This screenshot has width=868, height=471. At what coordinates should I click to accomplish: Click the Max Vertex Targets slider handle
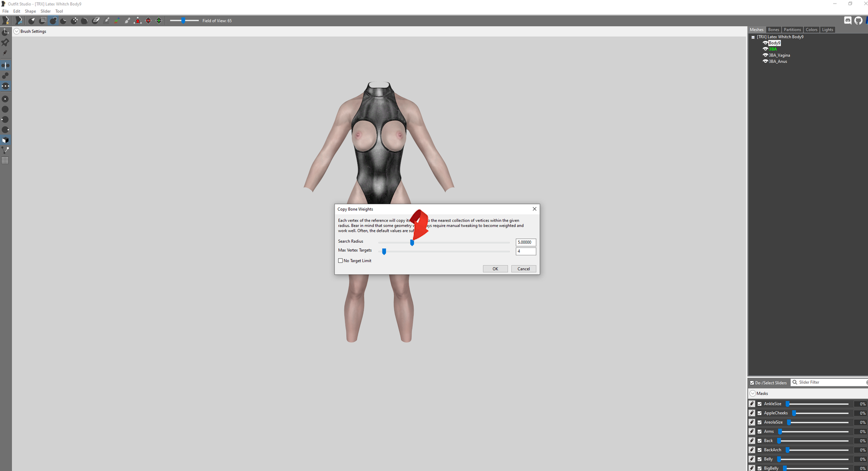point(384,252)
